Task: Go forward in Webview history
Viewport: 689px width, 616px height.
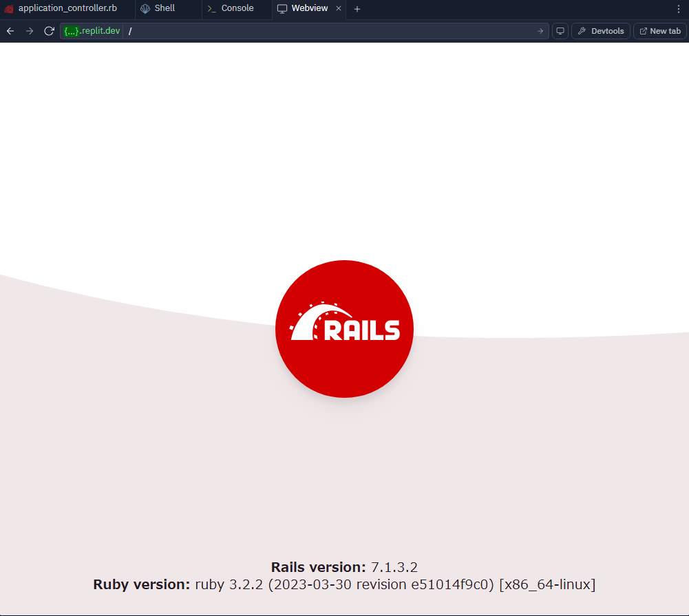Action: [30, 31]
